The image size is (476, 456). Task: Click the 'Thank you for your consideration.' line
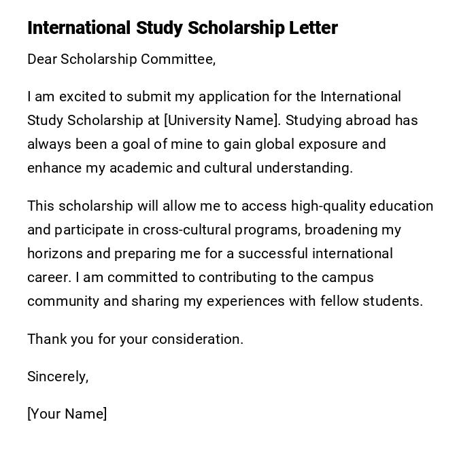pos(135,339)
